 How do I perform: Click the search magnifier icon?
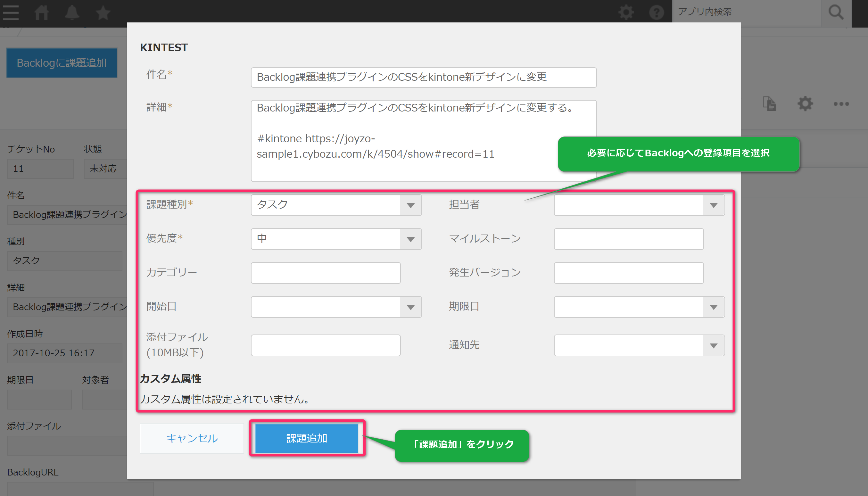click(836, 12)
